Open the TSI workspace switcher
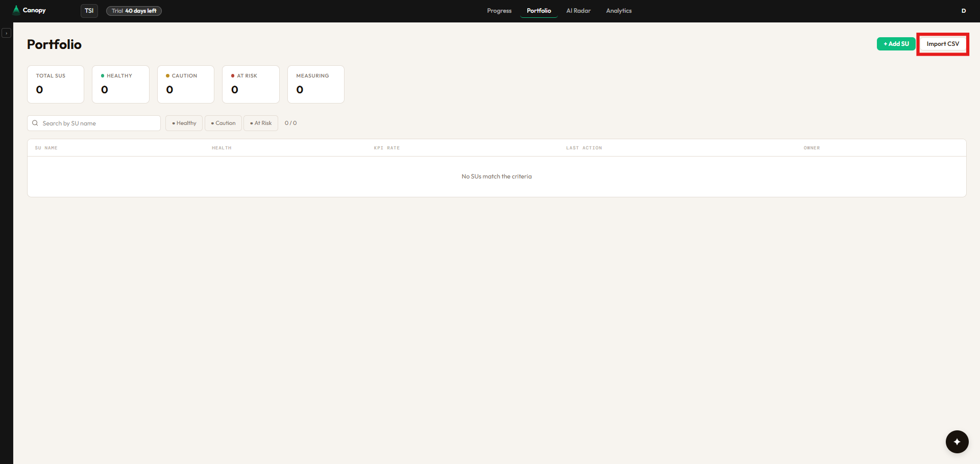The image size is (980, 464). tap(89, 11)
